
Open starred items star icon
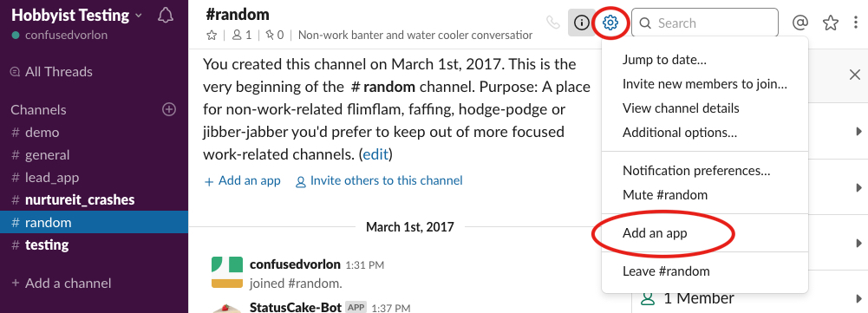831,23
